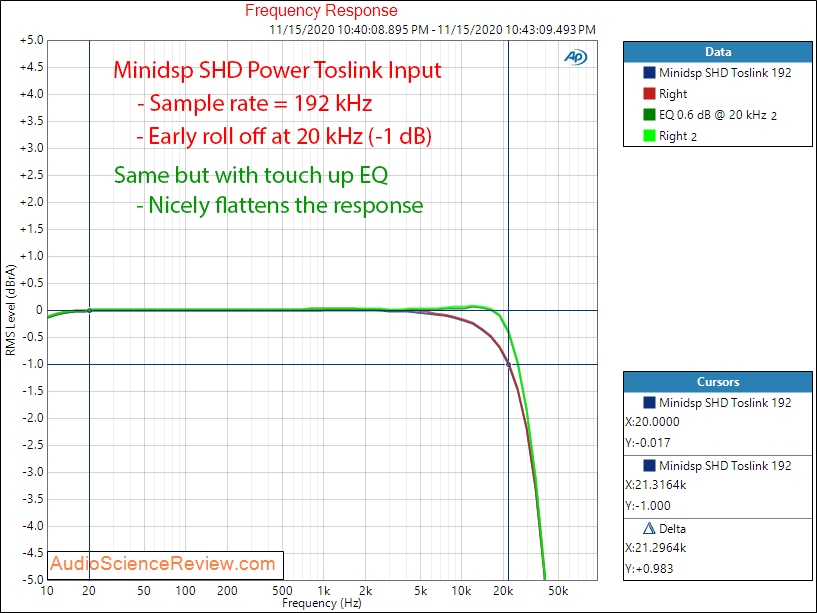Click the AudioScienceReview.com label
Screen dimensions: 817x613
pos(163,563)
